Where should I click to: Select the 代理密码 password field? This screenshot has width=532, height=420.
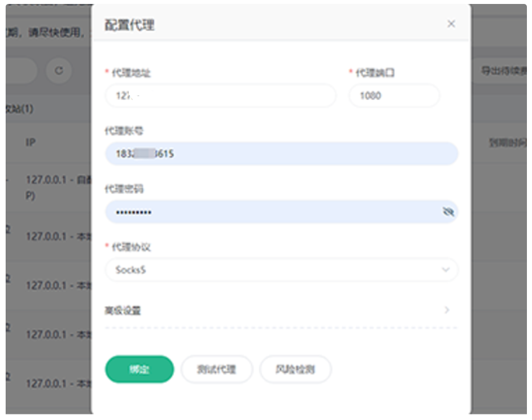(x=254, y=210)
